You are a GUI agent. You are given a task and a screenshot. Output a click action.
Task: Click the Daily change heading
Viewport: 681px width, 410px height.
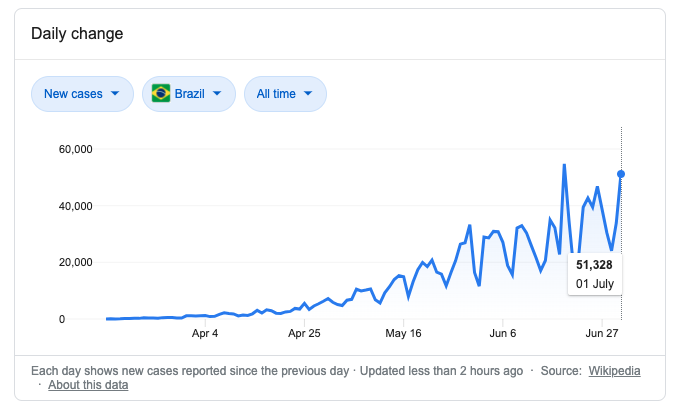(77, 34)
